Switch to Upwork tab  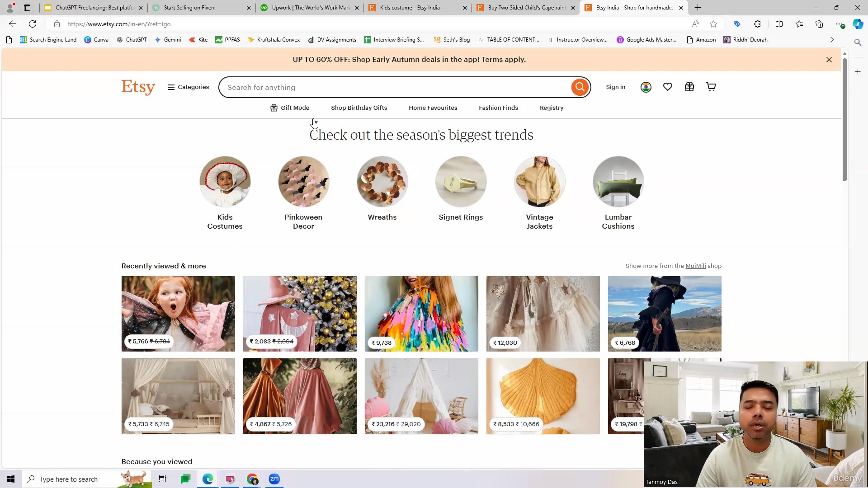point(310,8)
